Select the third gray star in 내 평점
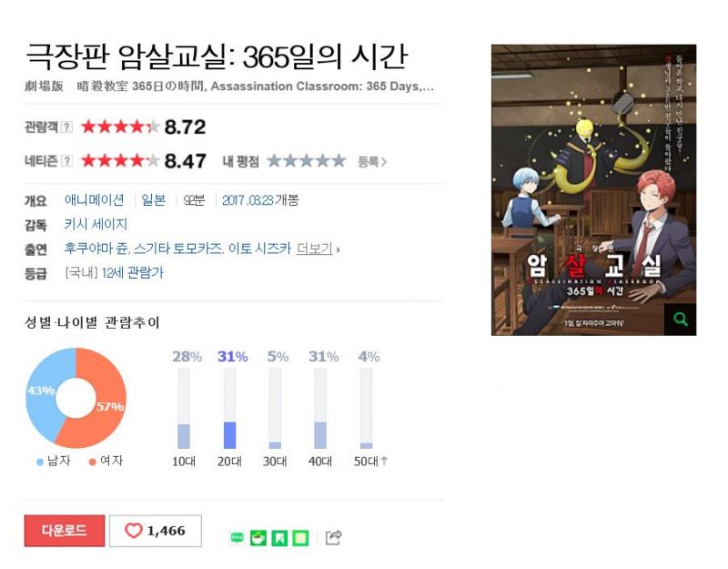728x569 pixels. pos(307,161)
